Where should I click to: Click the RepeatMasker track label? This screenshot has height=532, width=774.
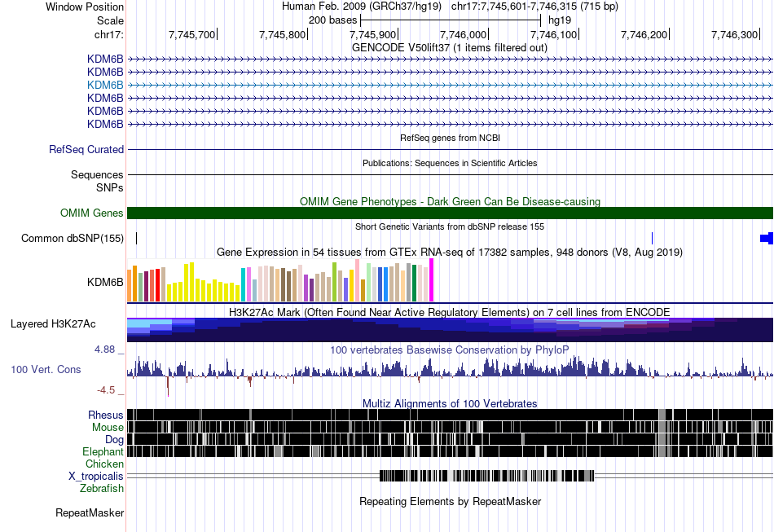(x=90, y=512)
